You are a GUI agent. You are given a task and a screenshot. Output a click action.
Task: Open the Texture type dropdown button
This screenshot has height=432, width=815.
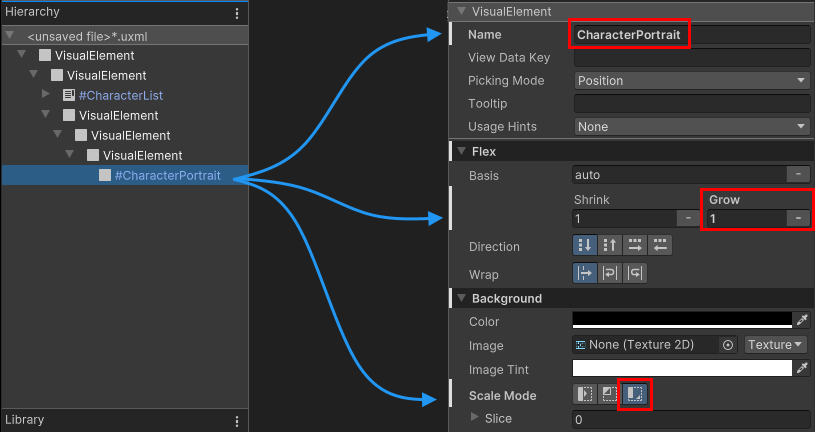(x=776, y=345)
